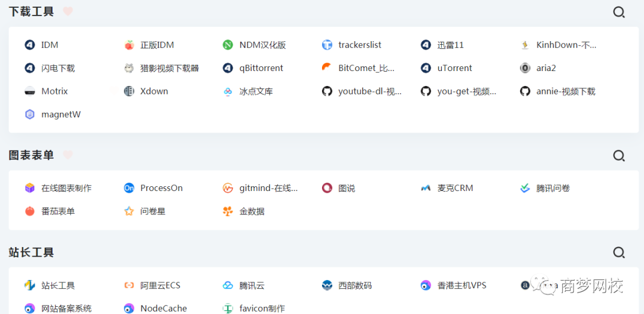Image resolution: width=644 pixels, height=314 pixels.
Task: Click the favicon制作 icon
Action: coord(228,308)
